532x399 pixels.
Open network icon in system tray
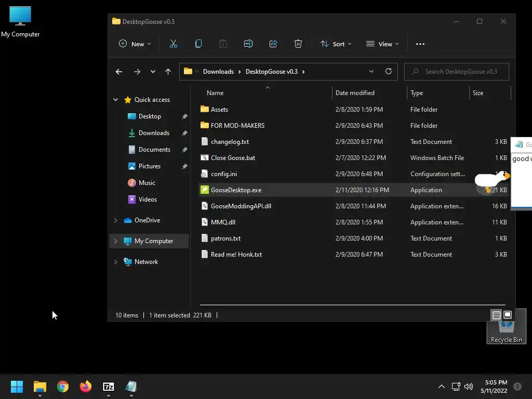[456, 387]
